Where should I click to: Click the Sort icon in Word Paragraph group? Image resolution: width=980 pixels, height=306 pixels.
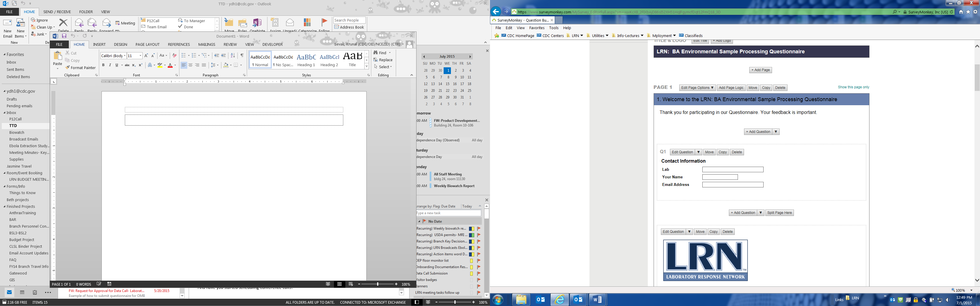tap(233, 55)
